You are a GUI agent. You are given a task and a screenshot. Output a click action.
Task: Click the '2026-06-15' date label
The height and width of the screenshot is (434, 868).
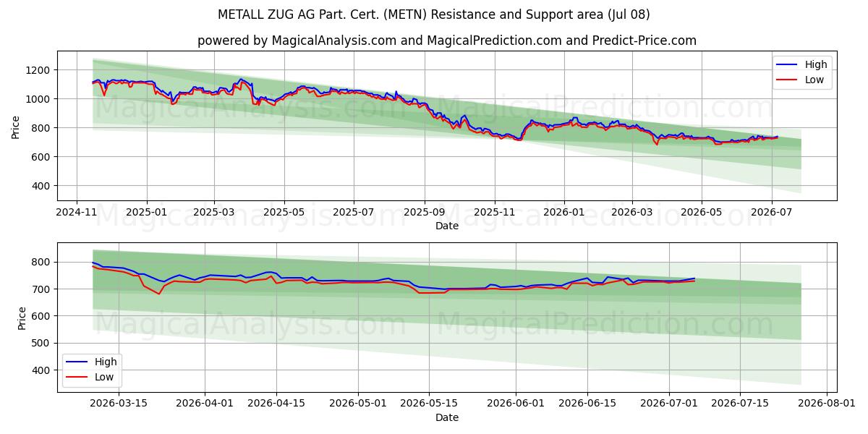point(588,403)
